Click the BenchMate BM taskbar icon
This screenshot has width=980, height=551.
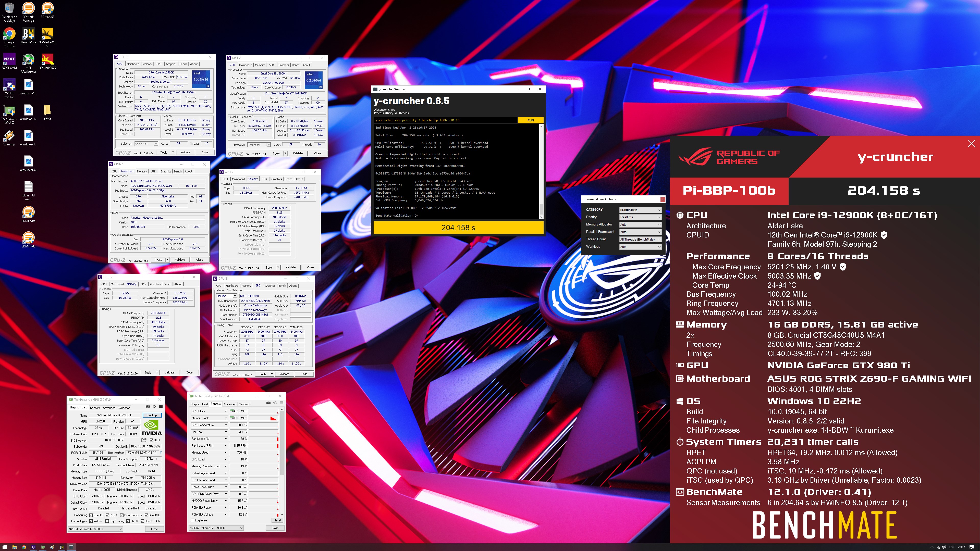62,547
